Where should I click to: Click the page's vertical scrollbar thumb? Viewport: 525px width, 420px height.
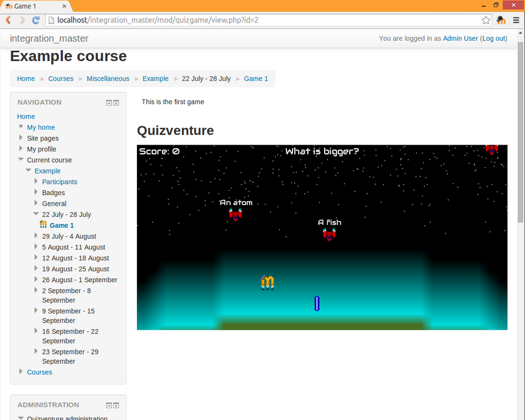[x=520, y=133]
